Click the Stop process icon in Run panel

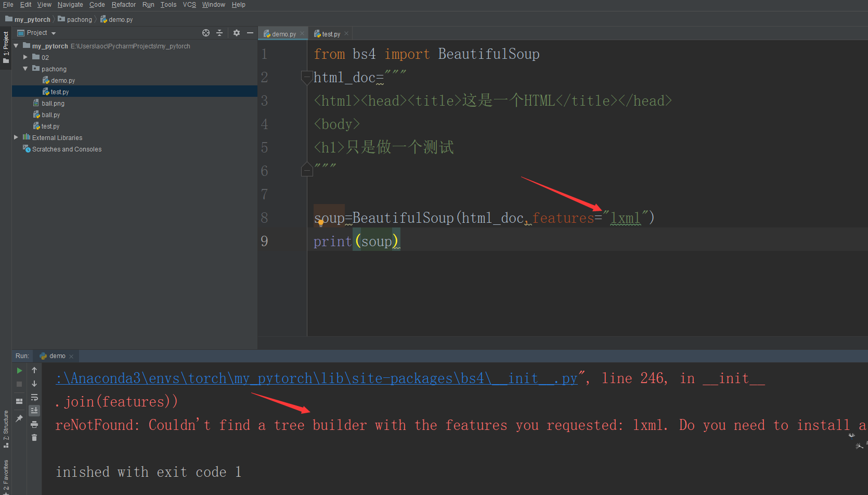tap(19, 384)
